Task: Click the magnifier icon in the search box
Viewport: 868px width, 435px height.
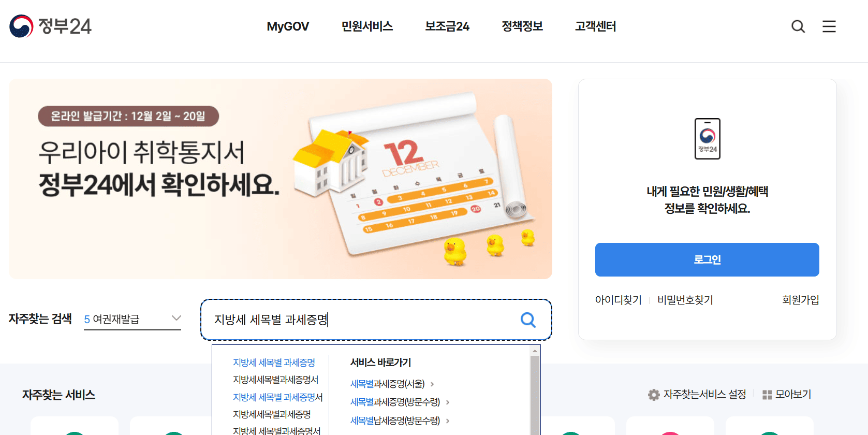Action: 528,320
